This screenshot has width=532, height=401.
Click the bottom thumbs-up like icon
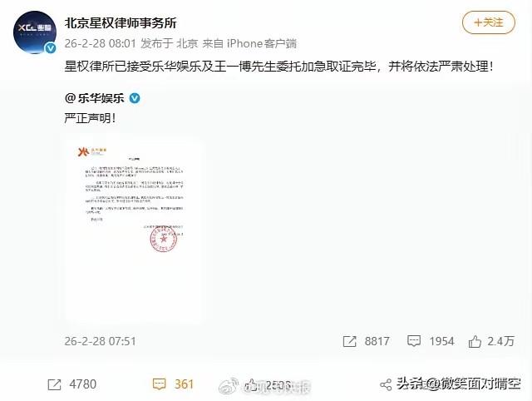pyautogui.click(x=251, y=385)
